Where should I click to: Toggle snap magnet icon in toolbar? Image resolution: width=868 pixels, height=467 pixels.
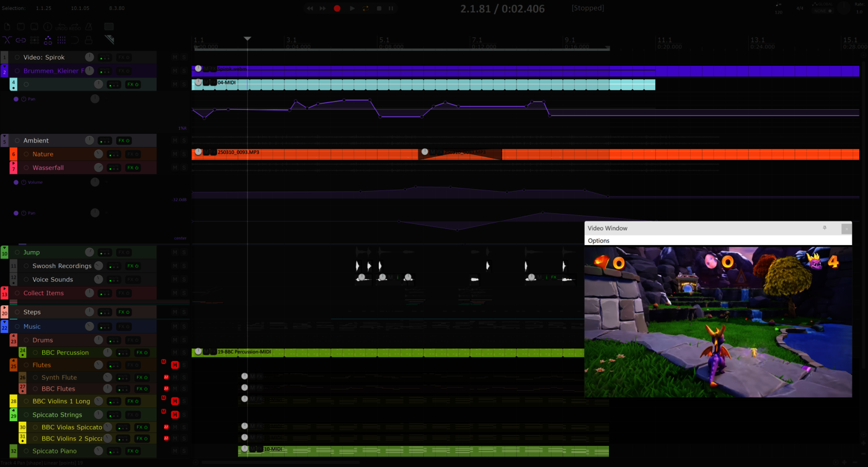click(75, 40)
